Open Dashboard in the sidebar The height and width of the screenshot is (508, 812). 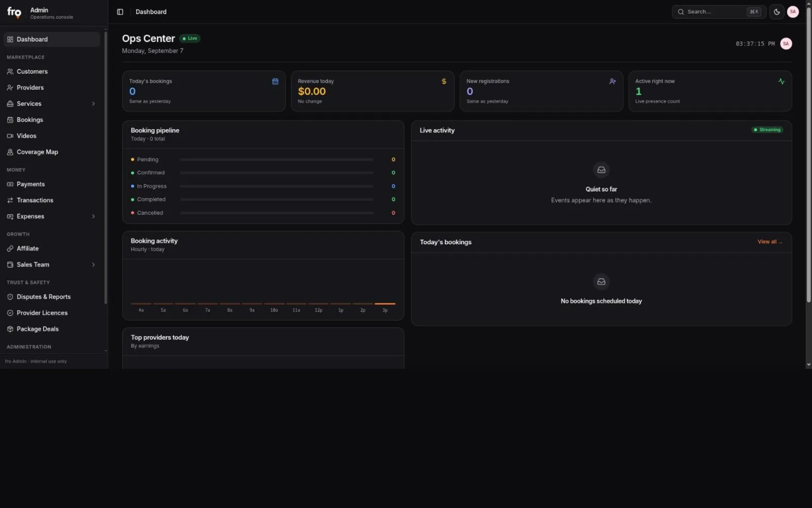pyautogui.click(x=52, y=39)
